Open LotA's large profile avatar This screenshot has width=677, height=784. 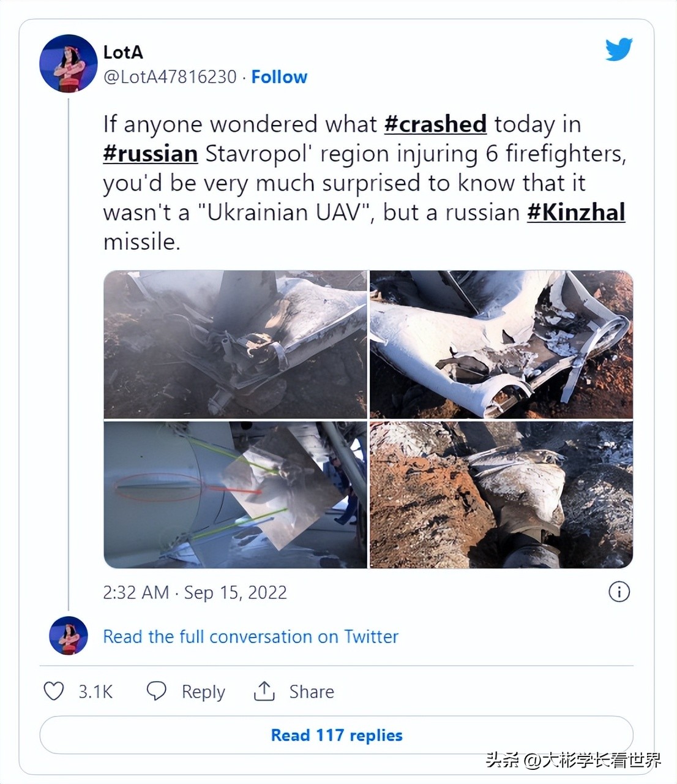click(68, 63)
